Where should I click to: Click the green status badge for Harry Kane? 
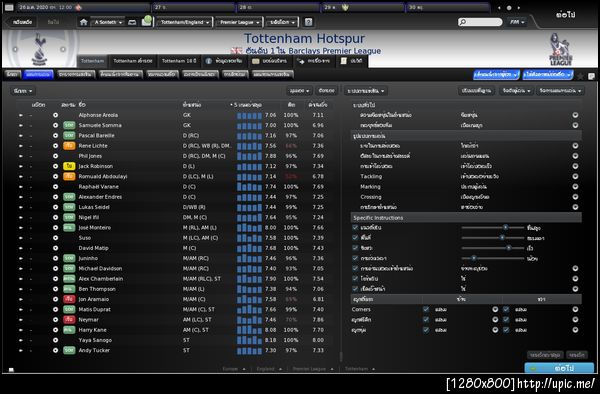point(69,330)
